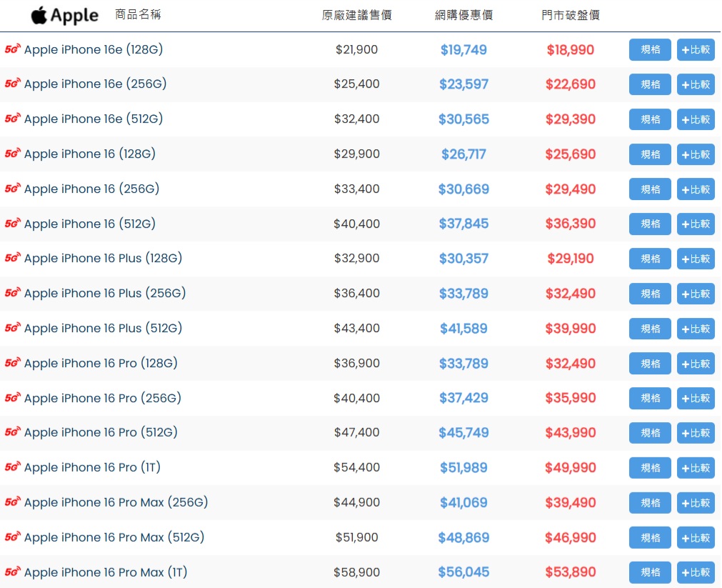Click the 5G icon beside iPhone 16e (128G)
The height and width of the screenshot is (588, 722).
[x=12, y=49]
